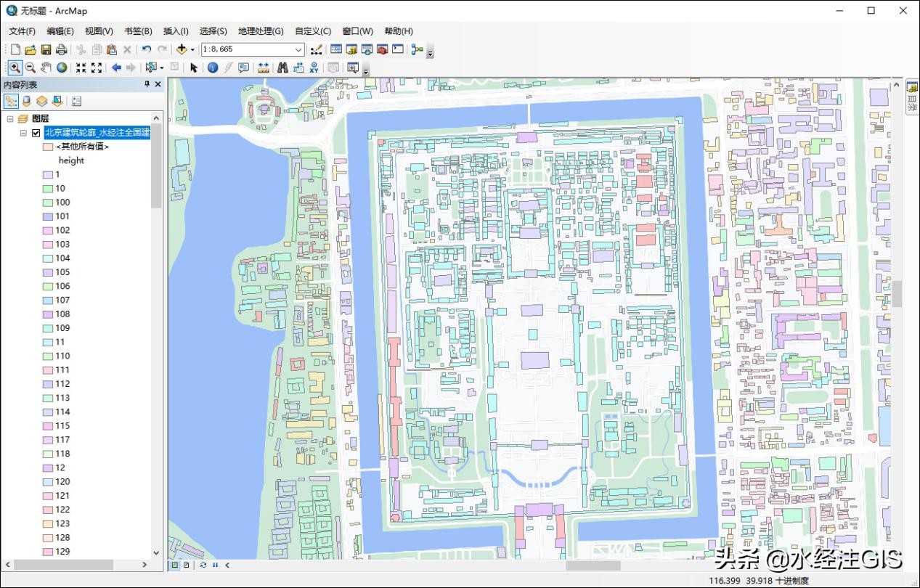The width and height of the screenshot is (920, 588).
Task: Click the Undo button on the toolbar
Action: (x=145, y=49)
